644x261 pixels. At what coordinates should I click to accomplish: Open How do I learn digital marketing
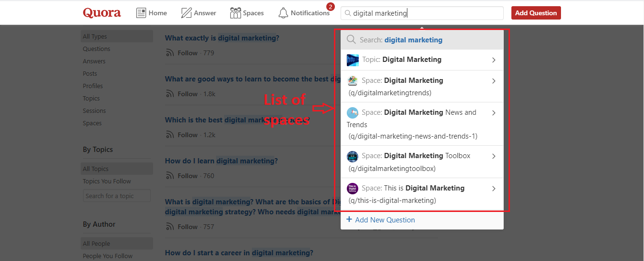(x=221, y=161)
